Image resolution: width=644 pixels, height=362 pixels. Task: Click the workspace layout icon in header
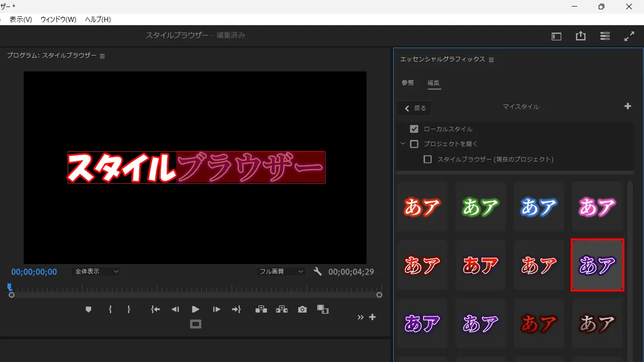(x=556, y=36)
